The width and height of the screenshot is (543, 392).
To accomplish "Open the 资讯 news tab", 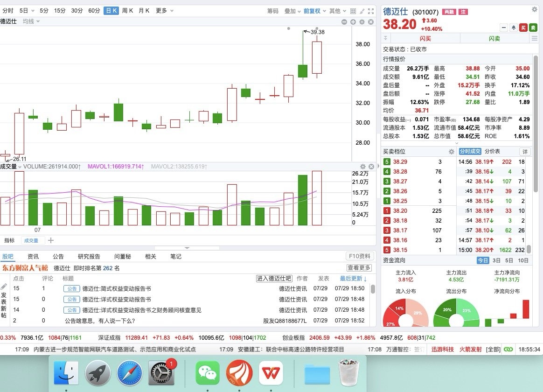I will point(33,256).
